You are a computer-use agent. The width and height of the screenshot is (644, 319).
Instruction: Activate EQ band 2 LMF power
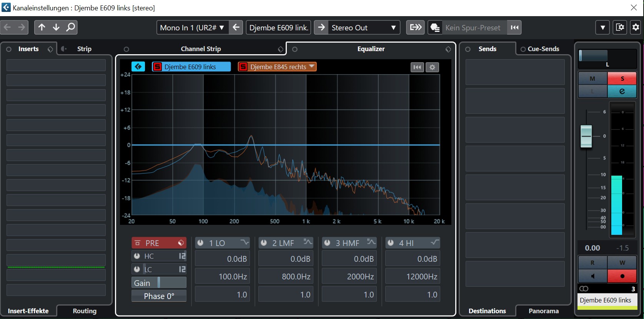264,243
